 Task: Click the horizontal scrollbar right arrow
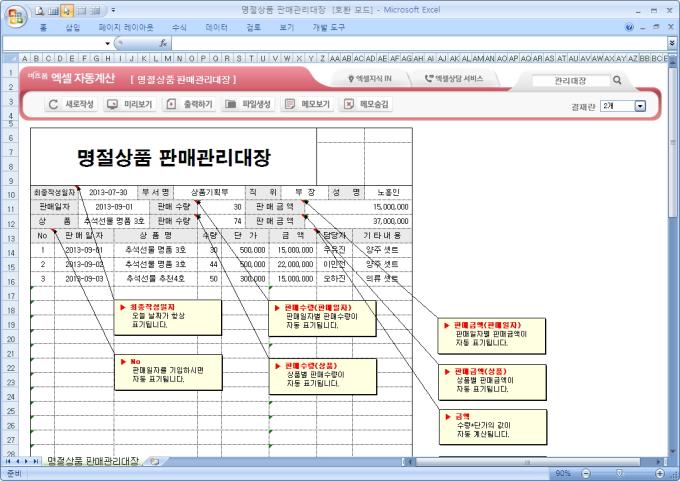pyautogui.click(x=659, y=462)
